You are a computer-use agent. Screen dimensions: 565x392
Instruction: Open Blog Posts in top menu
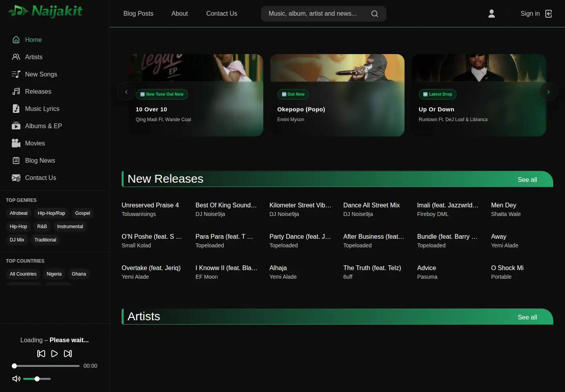tap(139, 14)
